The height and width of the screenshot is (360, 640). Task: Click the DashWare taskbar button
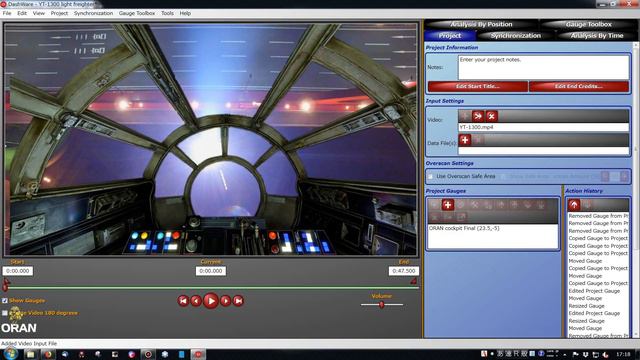(x=198, y=354)
